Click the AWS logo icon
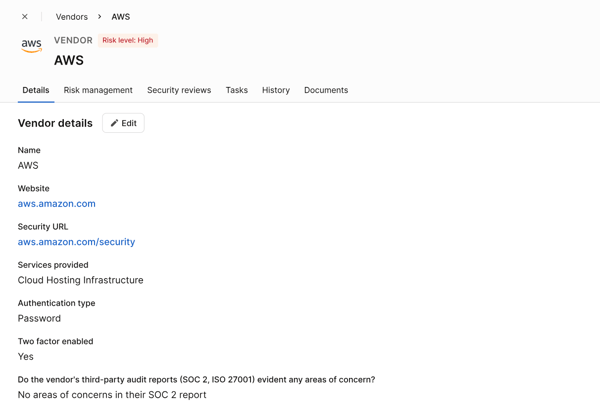The height and width of the screenshot is (410, 600). [32, 46]
